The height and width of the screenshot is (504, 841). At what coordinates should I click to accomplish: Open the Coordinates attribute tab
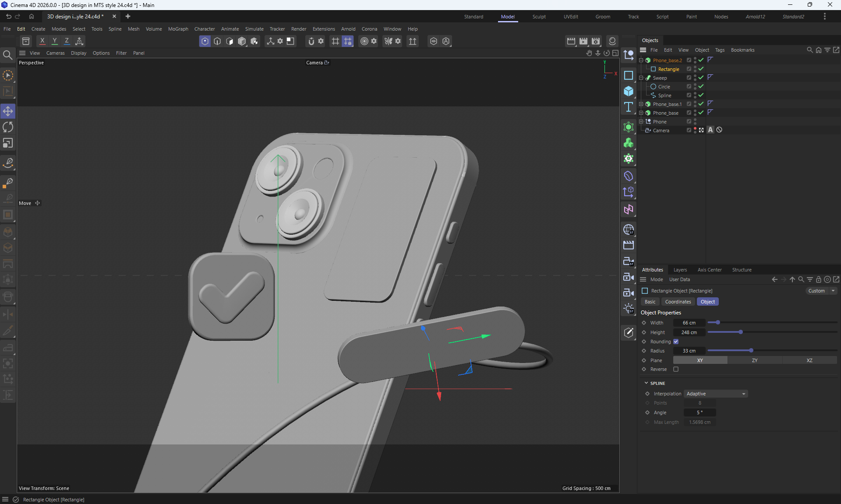click(x=678, y=302)
